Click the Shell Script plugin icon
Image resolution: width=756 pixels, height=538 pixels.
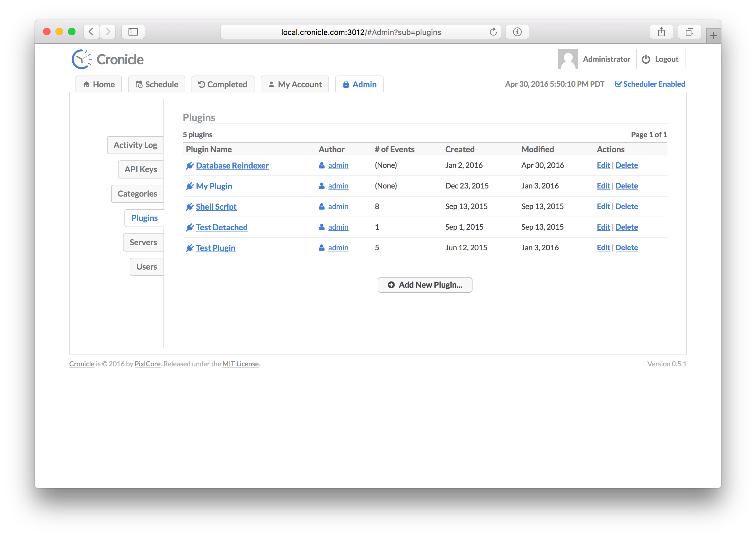(x=190, y=206)
